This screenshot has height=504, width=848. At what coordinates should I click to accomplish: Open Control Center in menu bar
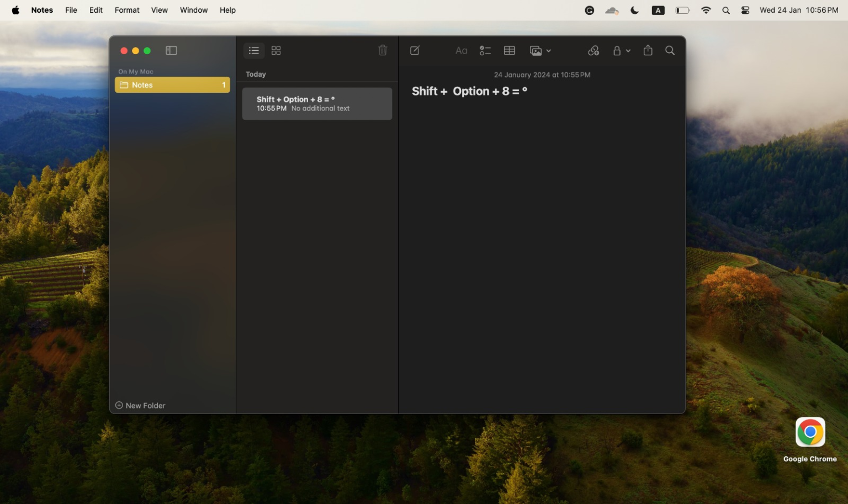[x=745, y=10]
